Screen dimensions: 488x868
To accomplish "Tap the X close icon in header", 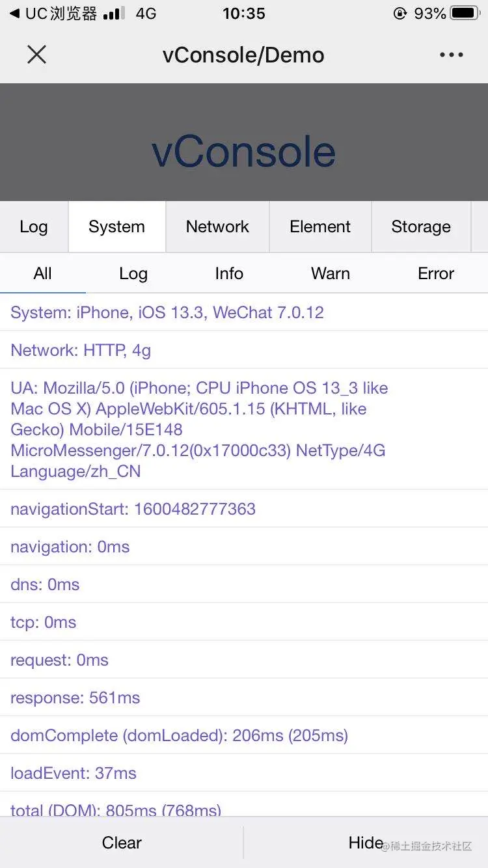I will coord(36,55).
